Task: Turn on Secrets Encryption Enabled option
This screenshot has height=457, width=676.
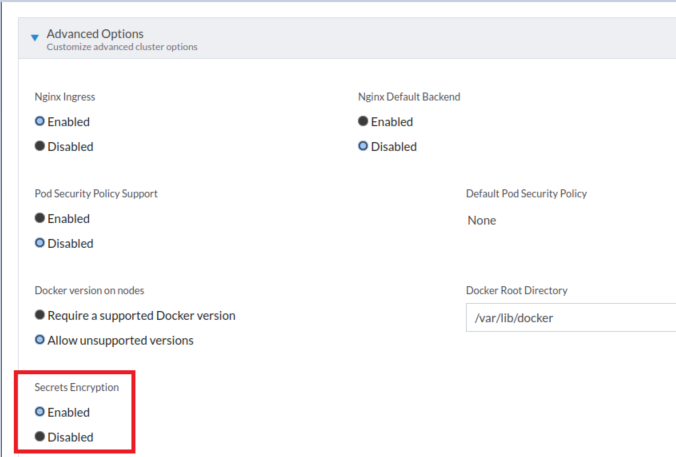Action: [x=40, y=412]
